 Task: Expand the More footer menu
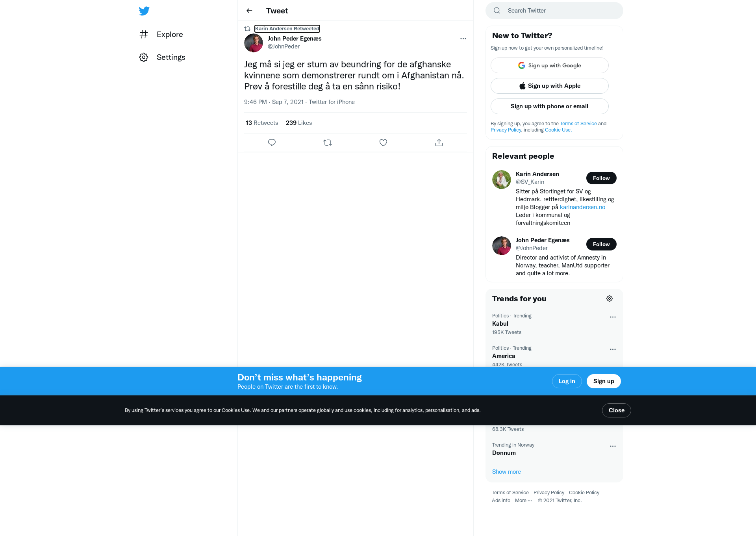tap(523, 501)
